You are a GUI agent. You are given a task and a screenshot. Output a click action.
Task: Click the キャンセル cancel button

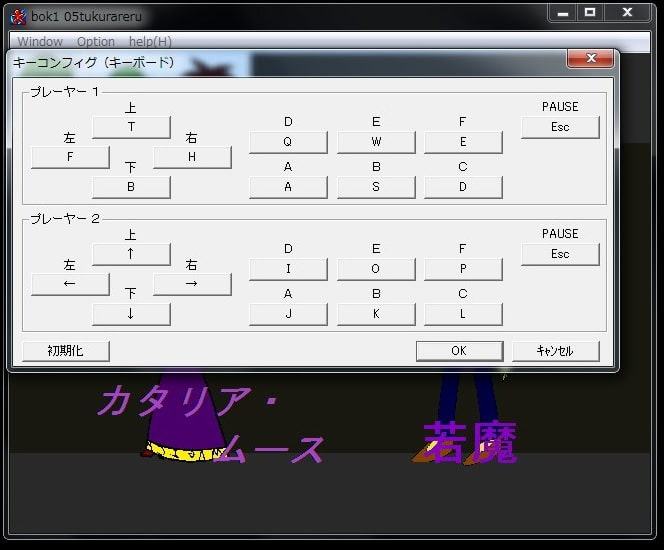(x=556, y=351)
